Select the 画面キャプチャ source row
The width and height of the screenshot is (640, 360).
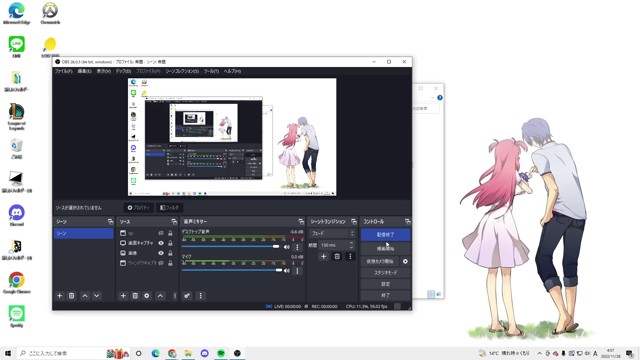146,243
